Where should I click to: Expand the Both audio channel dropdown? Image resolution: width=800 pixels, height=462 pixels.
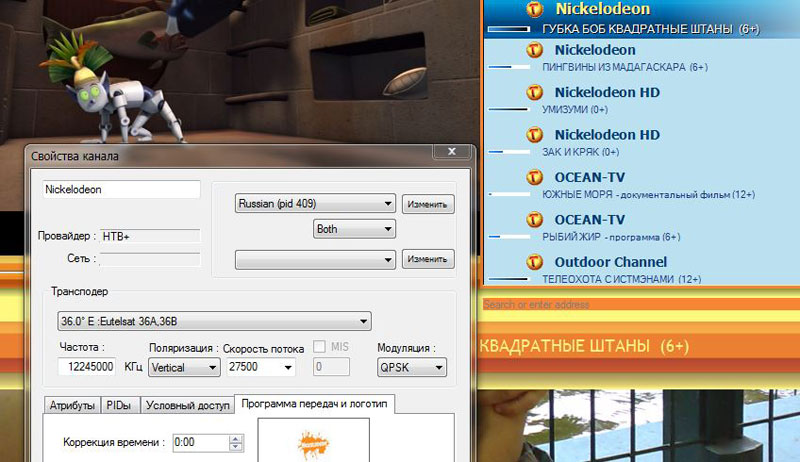354,229
